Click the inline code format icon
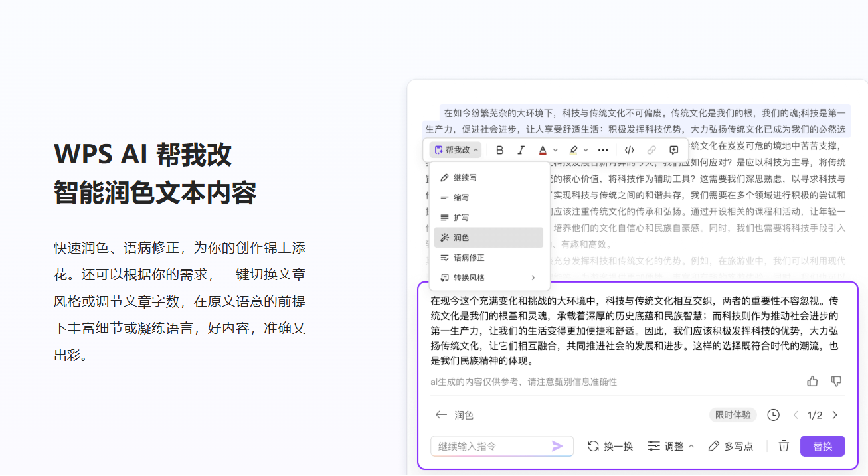The height and width of the screenshot is (476, 868). [x=630, y=150]
